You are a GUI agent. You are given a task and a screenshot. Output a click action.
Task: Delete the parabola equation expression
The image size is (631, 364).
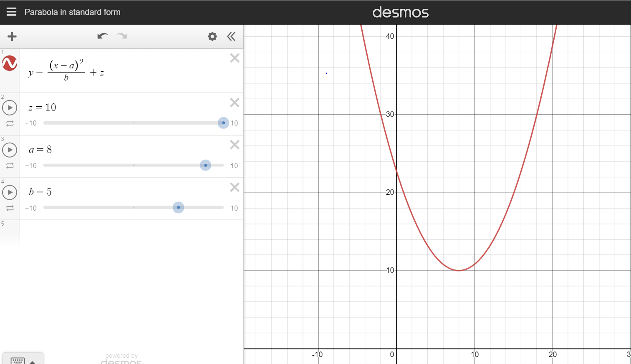tap(235, 58)
